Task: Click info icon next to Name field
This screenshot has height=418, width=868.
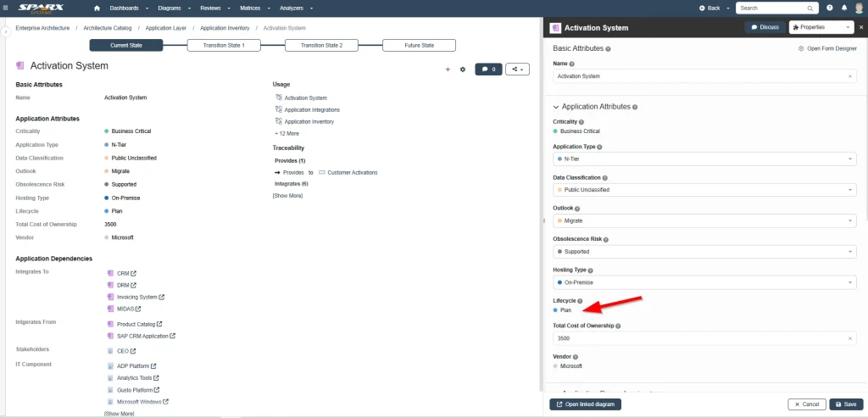Action: pos(572,64)
